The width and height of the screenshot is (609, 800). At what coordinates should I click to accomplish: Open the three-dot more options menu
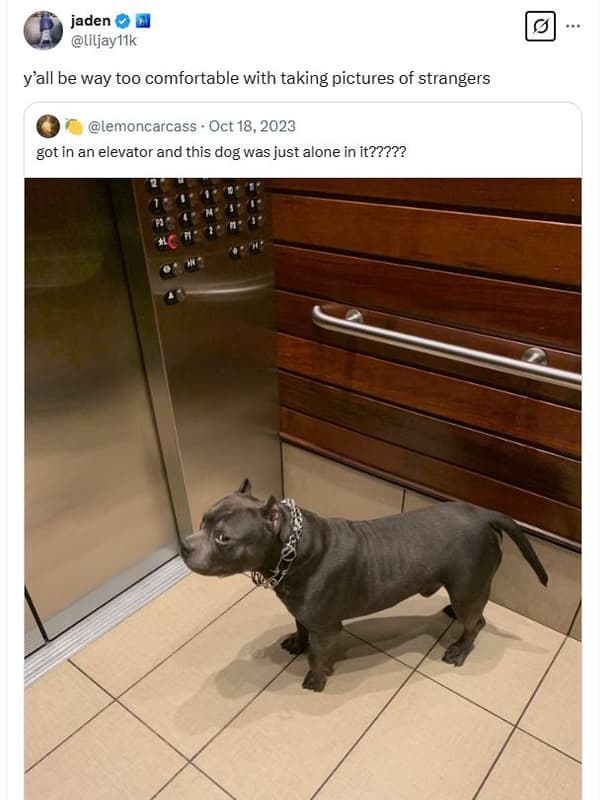coord(573,26)
